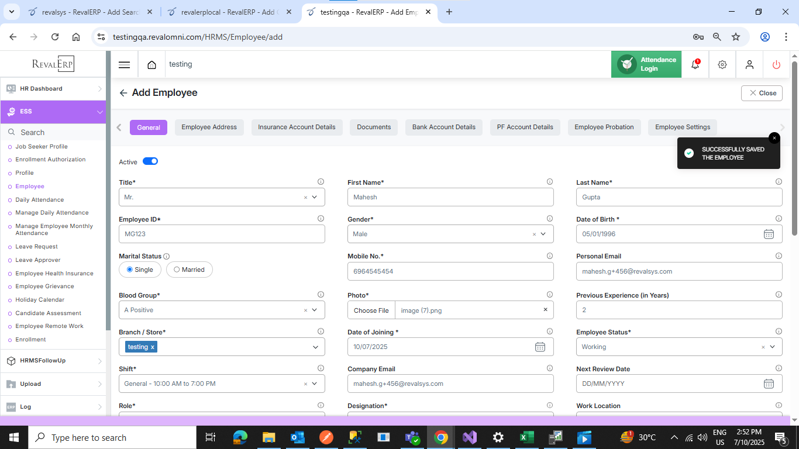
Task: Open the Blood Group dropdown
Action: pyautogui.click(x=314, y=310)
